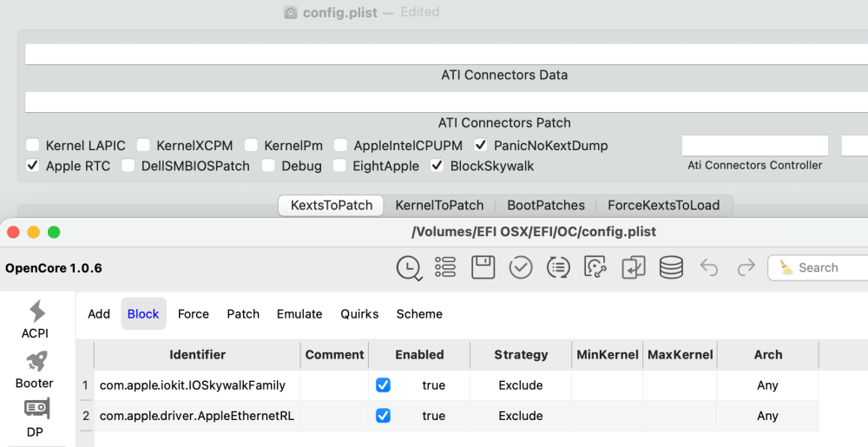Viewport: 868px width, 447px height.
Task: Click the refresh list toolbar icon
Action: click(558, 267)
